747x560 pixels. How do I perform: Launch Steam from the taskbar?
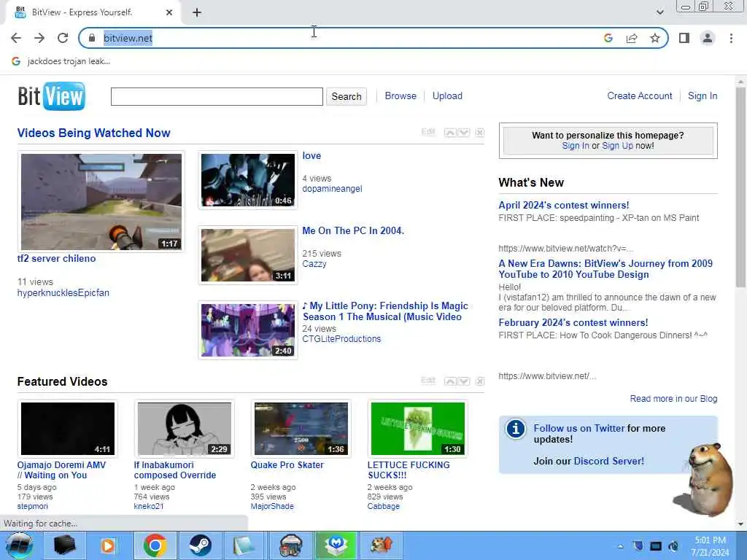(x=200, y=545)
